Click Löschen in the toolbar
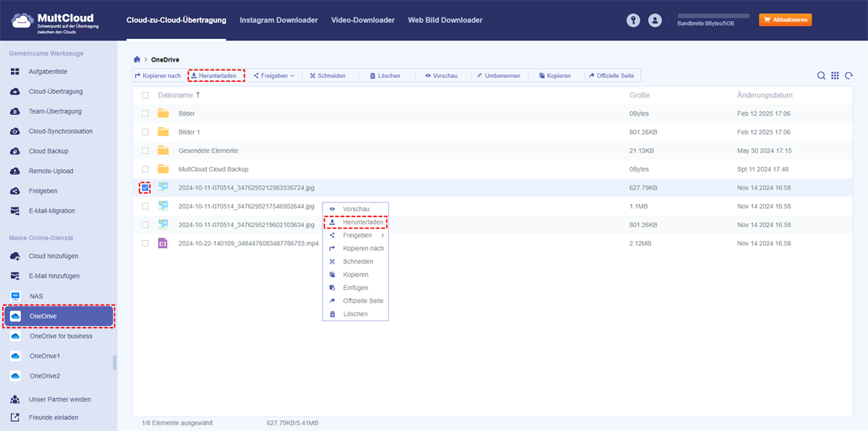868x431 pixels. (384, 76)
